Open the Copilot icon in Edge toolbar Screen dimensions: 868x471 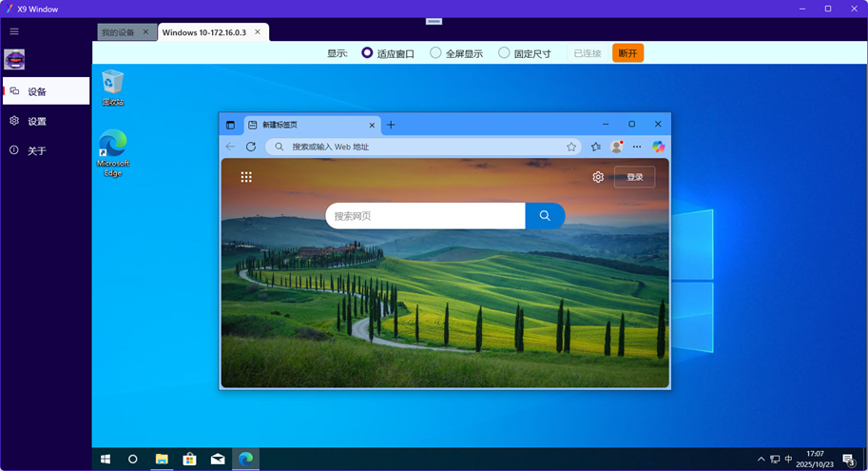pyautogui.click(x=658, y=147)
